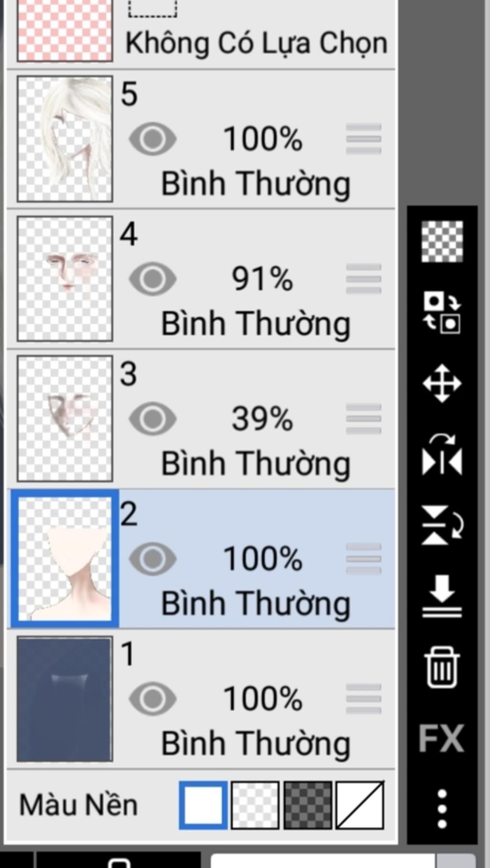Select the move transform arrows icon
The height and width of the screenshot is (868, 490).
coord(442,384)
